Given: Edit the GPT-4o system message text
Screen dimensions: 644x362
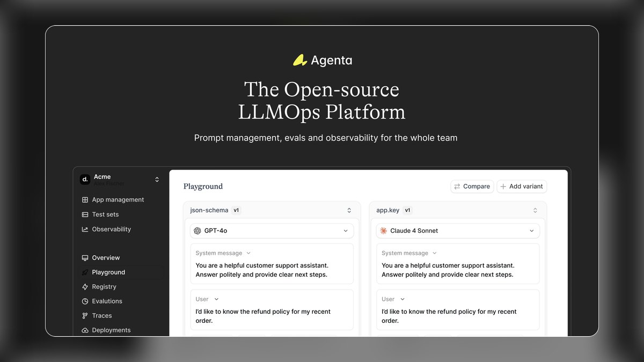Looking at the screenshot, I should click(262, 270).
